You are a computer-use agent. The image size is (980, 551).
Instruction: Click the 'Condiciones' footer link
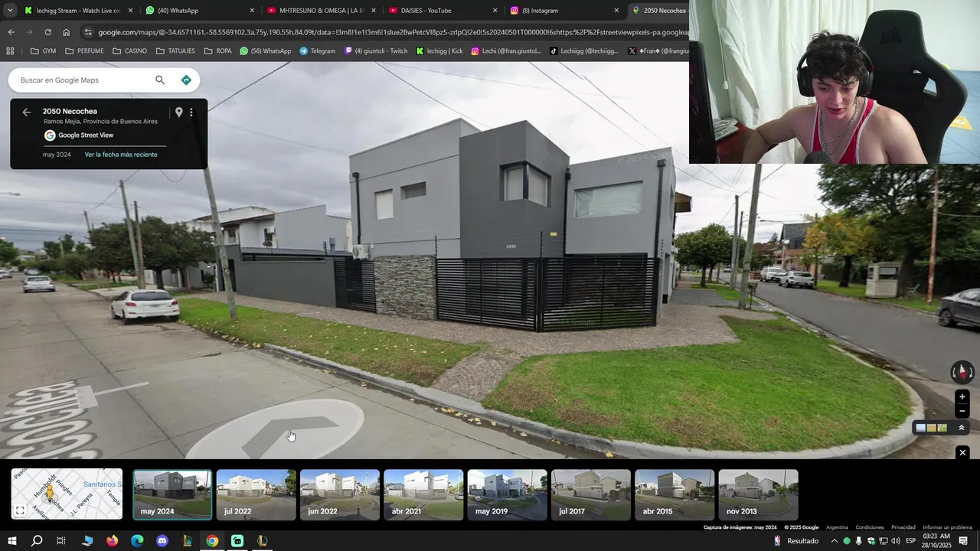(x=870, y=527)
